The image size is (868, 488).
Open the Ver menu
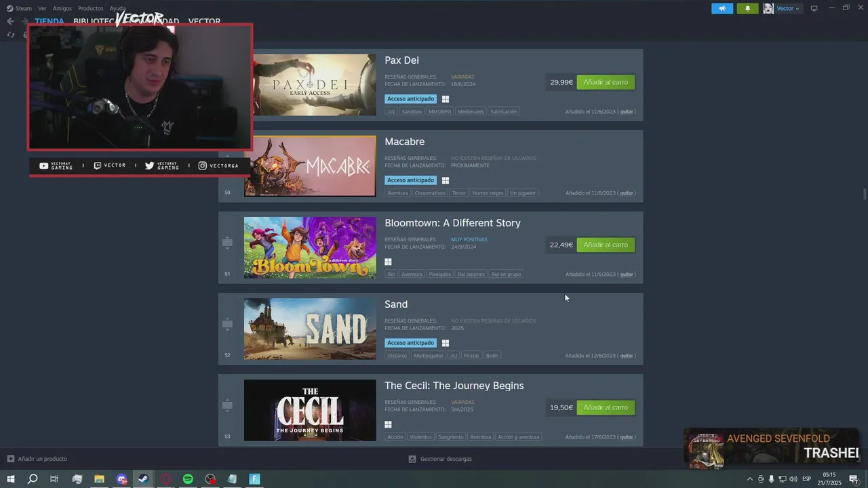pos(42,8)
